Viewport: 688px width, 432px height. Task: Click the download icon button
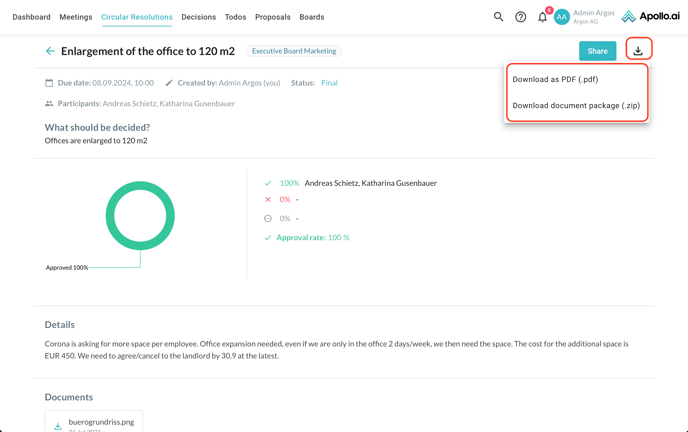[638, 51]
